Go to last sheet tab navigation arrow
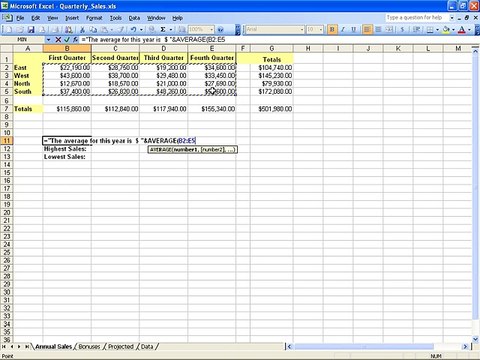The height and width of the screenshot is (360, 480). 27,347
